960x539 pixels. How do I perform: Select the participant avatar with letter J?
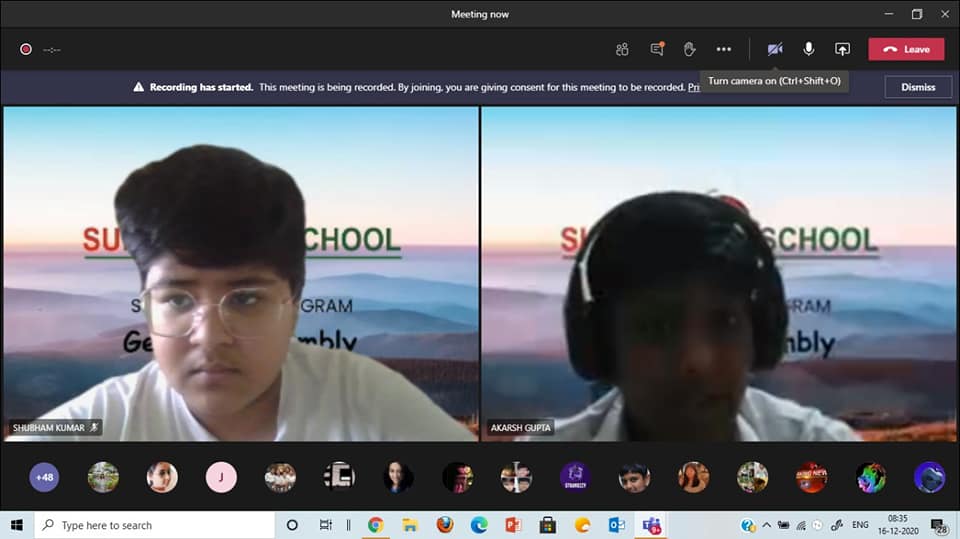[221, 477]
